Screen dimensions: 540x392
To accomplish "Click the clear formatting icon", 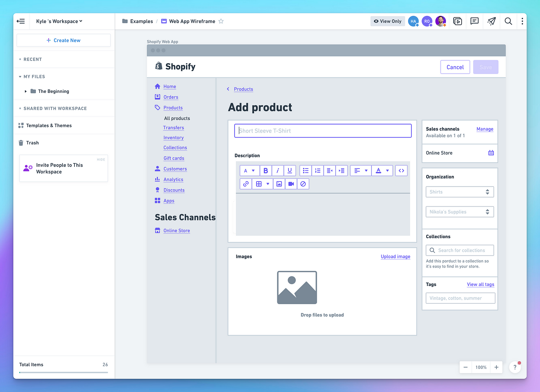I will click(x=303, y=184).
